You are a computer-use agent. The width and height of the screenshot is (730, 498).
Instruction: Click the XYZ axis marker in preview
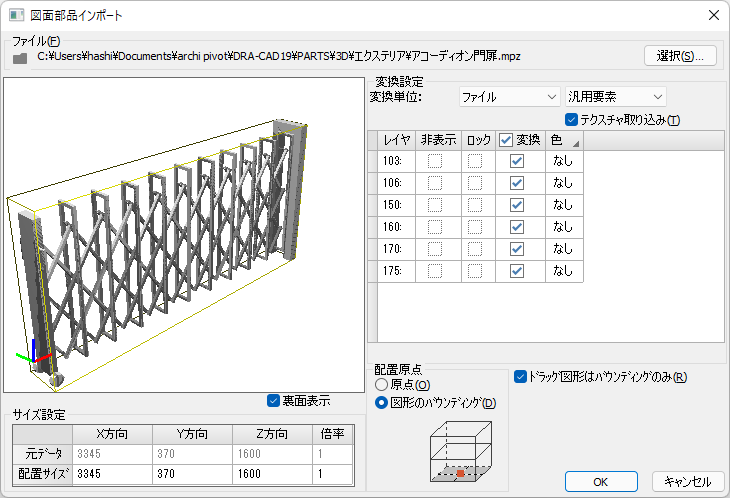[34, 355]
